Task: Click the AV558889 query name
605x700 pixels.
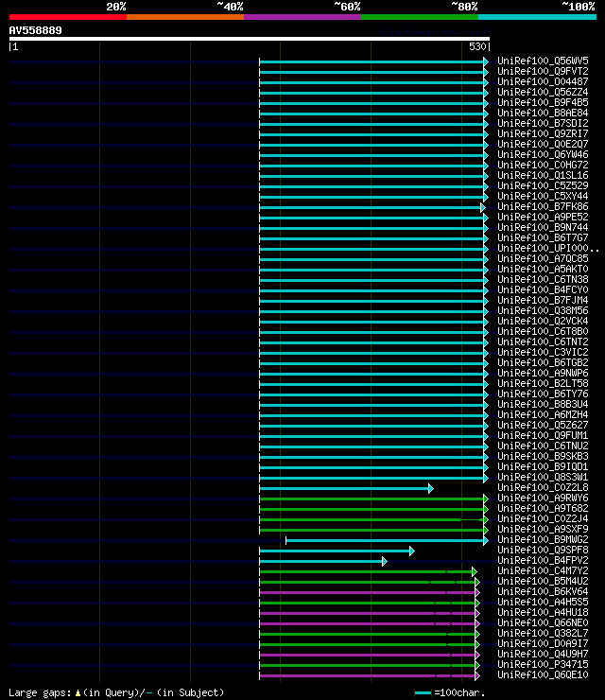Action: click(35, 31)
